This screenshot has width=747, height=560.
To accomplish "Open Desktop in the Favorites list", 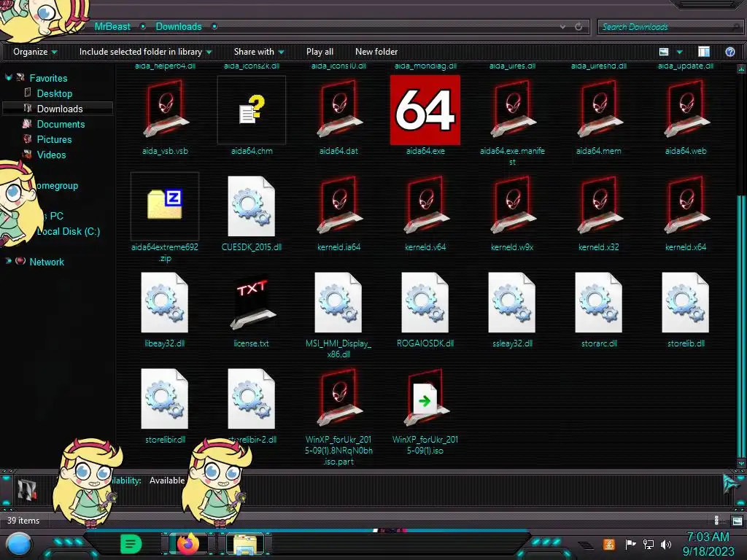I will 54,93.
